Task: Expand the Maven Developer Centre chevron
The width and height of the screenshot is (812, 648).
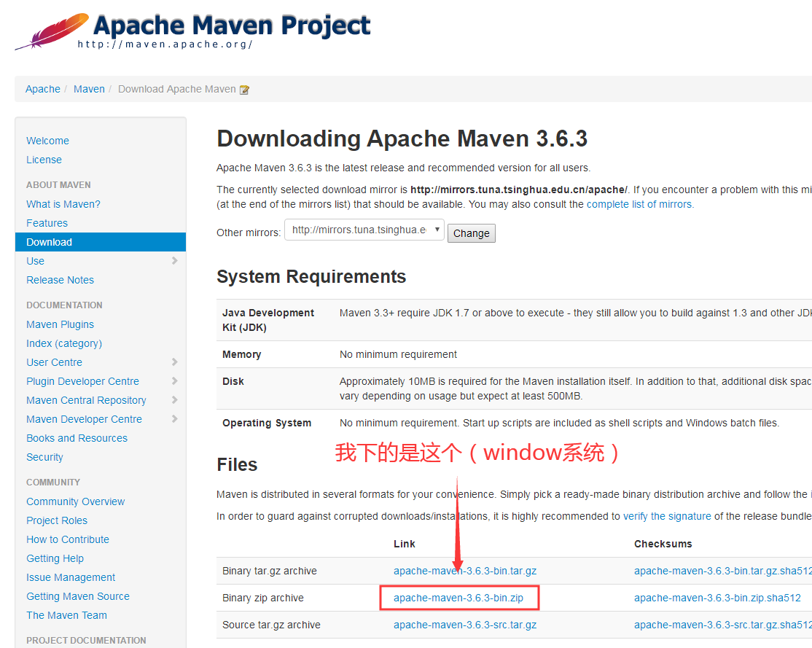Action: [174, 419]
